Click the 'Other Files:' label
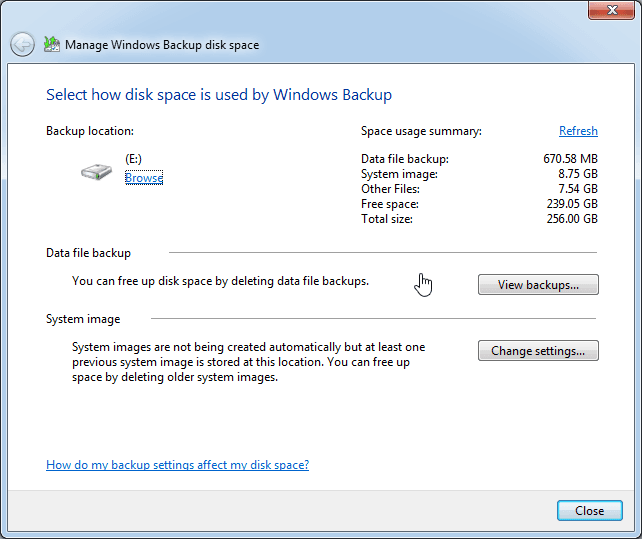Viewport: 642px width, 539px height. pyautogui.click(x=390, y=189)
